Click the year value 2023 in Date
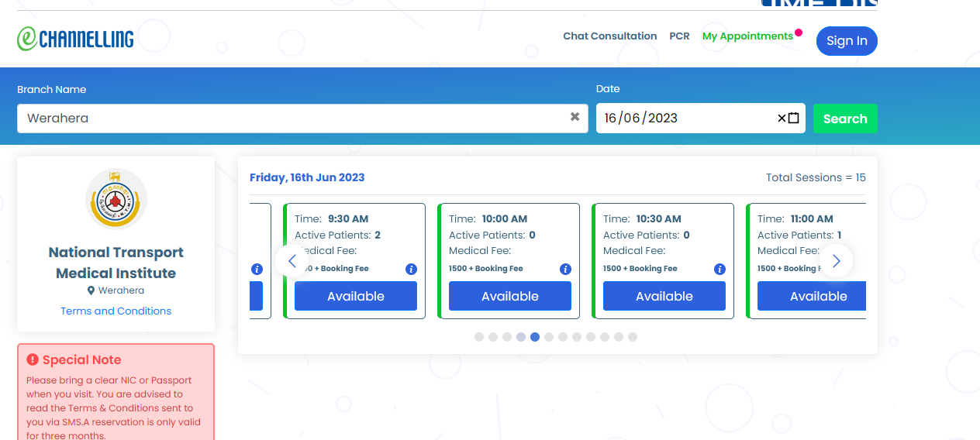This screenshot has height=440, width=980. pos(663,119)
